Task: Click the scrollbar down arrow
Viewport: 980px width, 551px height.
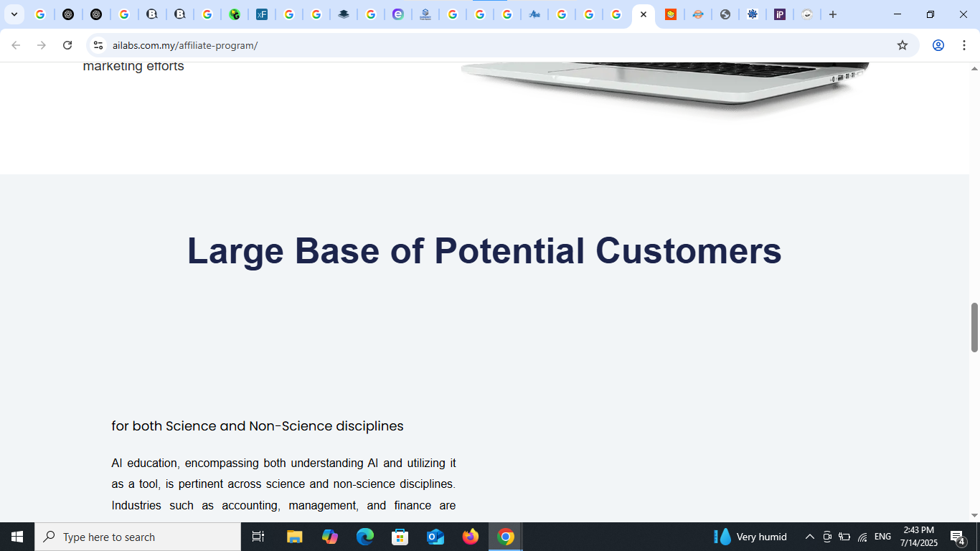Action: point(974,515)
